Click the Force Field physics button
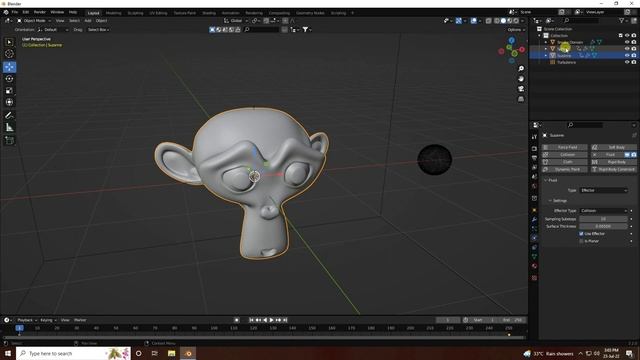 click(564, 147)
